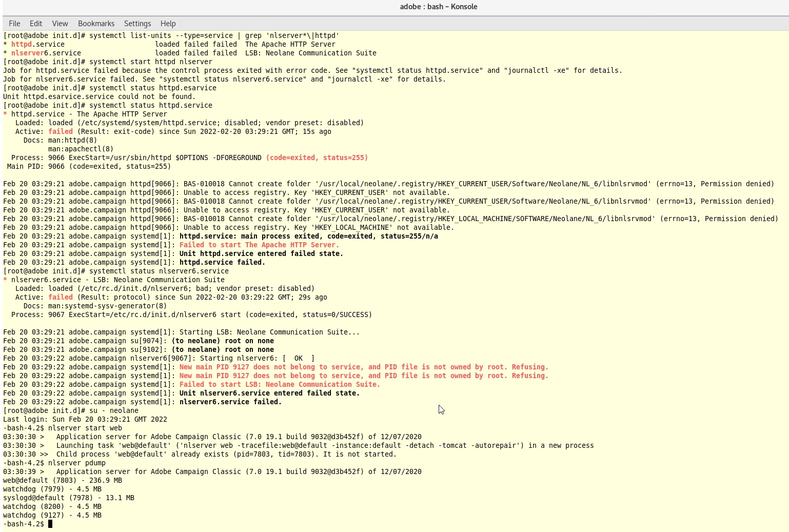Click the 'Job for httpd.service failed' message
Screen dimensions: 789x532
pos(313,71)
